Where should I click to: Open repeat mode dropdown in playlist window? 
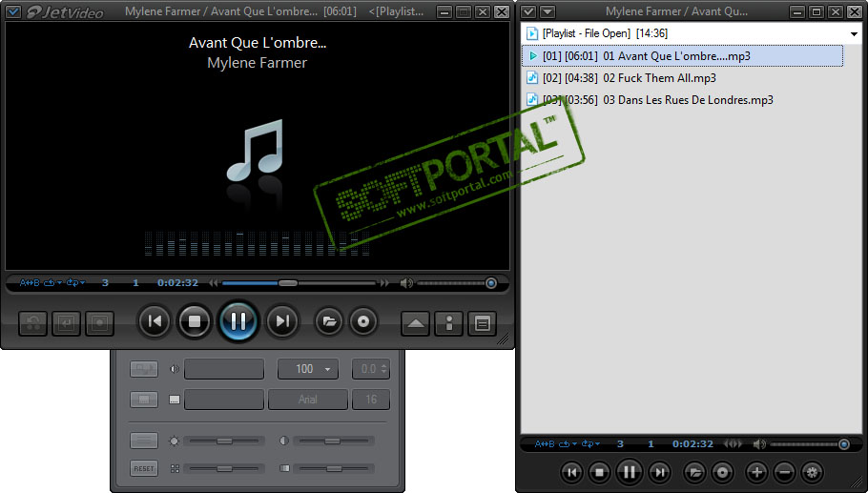click(x=568, y=443)
